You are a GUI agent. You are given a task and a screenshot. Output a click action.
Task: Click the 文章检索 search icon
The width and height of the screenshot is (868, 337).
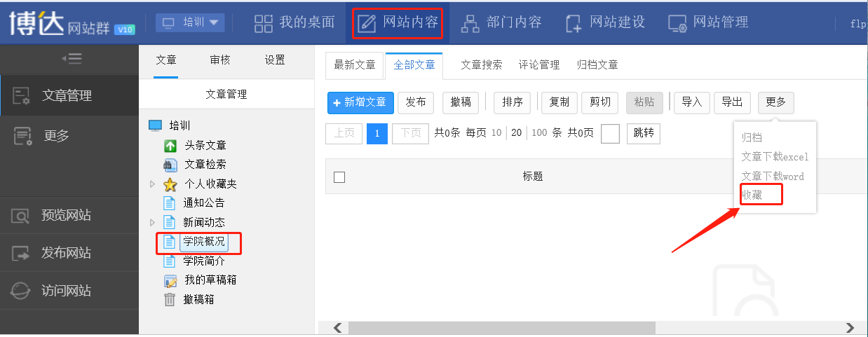click(x=170, y=165)
